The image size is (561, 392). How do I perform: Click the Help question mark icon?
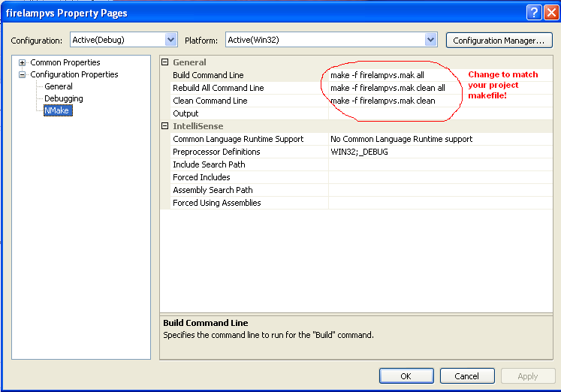(x=533, y=12)
